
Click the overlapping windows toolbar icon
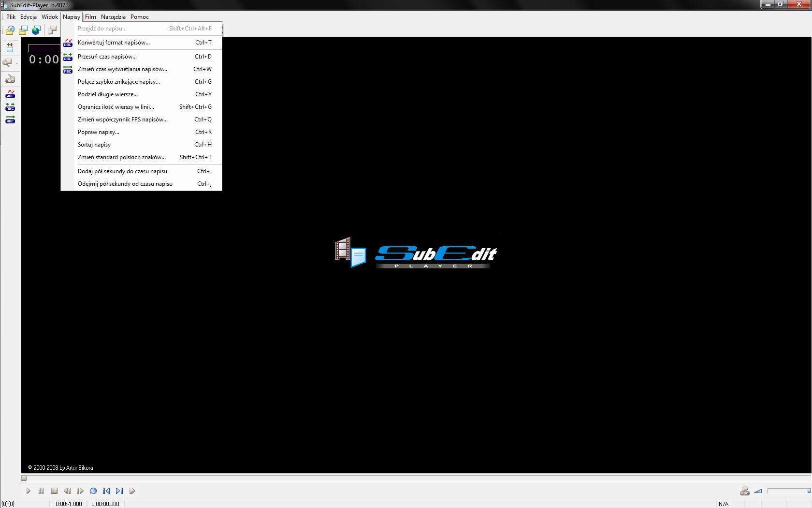click(52, 30)
